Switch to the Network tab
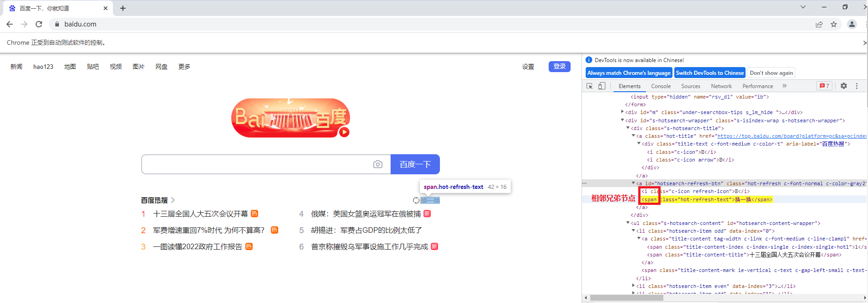 click(721, 86)
